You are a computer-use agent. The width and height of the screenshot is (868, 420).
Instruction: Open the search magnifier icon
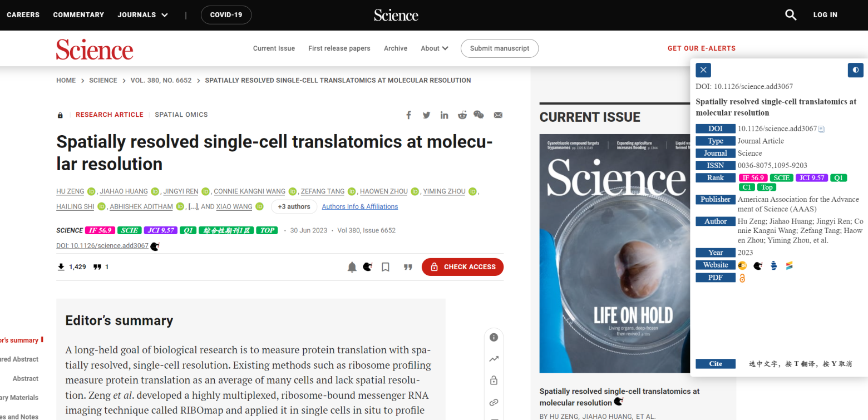coord(791,15)
